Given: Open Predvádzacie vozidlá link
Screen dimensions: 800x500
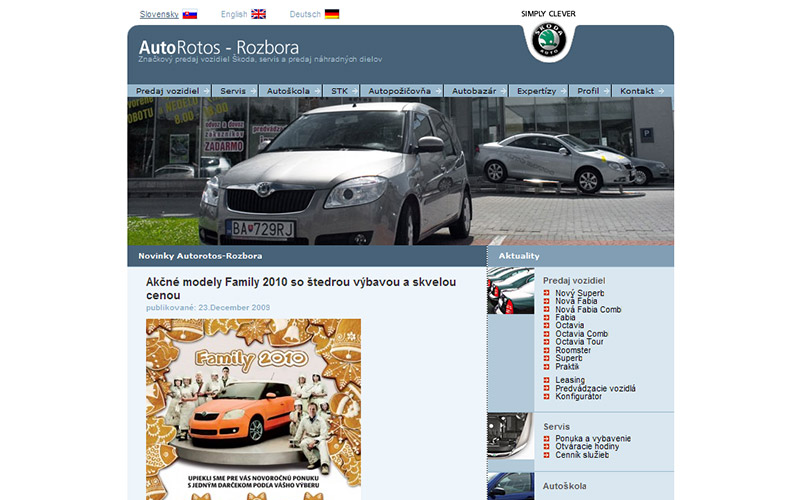Looking at the screenshot, I should [x=595, y=388].
